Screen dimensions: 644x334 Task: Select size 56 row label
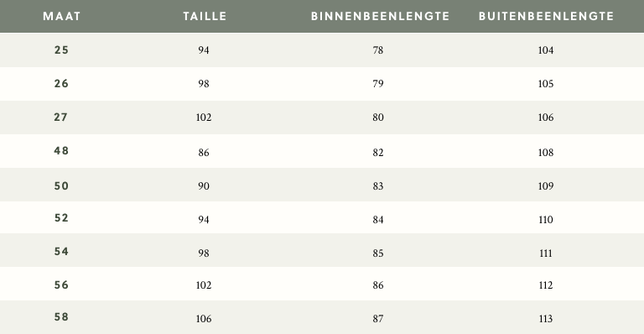point(61,285)
